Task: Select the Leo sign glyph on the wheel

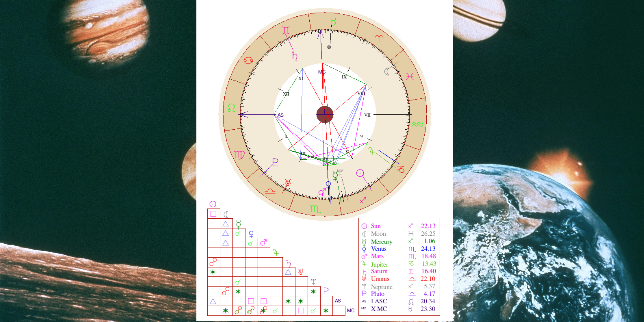Action: pos(232,108)
